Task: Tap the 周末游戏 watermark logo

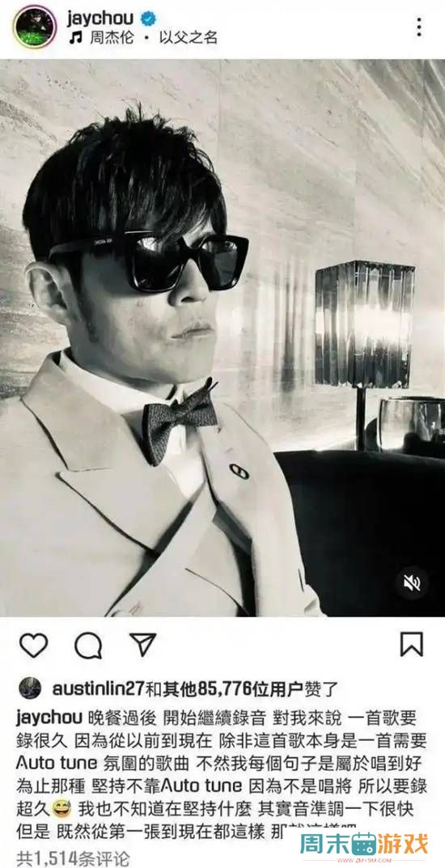Action: (364, 846)
